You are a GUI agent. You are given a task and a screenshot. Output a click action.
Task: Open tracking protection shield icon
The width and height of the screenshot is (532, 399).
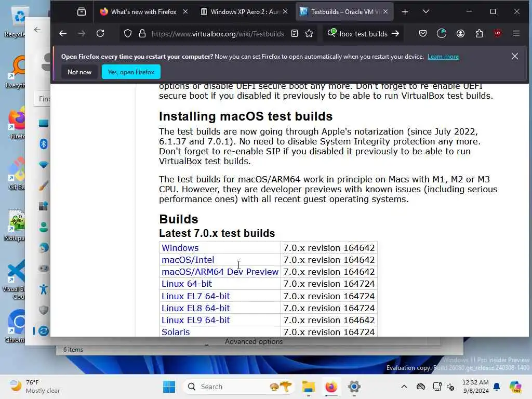[128, 34]
